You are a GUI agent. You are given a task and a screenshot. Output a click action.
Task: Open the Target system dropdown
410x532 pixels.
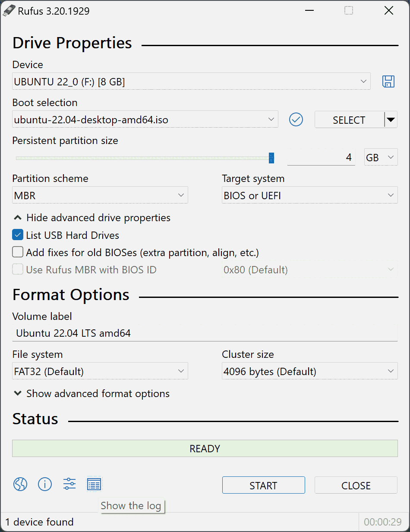point(309,195)
